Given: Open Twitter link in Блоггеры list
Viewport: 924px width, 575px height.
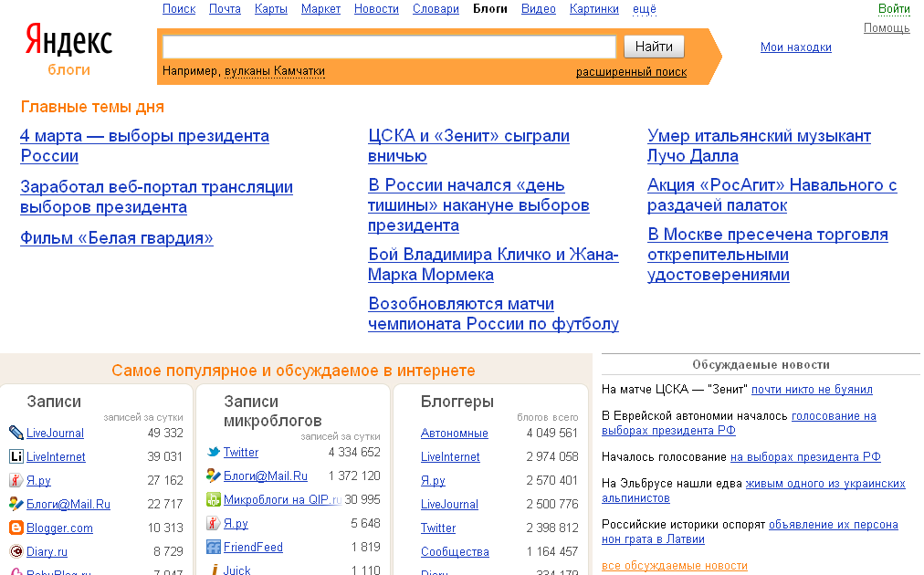Looking at the screenshot, I should pos(438,528).
